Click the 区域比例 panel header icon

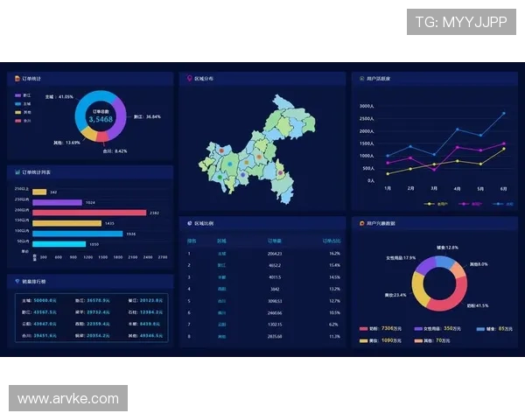pyautogui.click(x=189, y=223)
